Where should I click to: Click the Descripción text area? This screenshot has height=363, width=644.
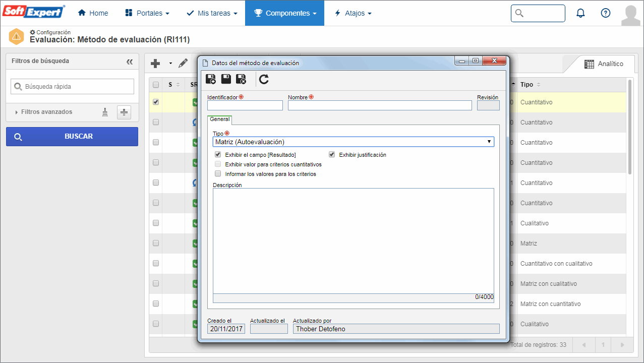(x=354, y=241)
